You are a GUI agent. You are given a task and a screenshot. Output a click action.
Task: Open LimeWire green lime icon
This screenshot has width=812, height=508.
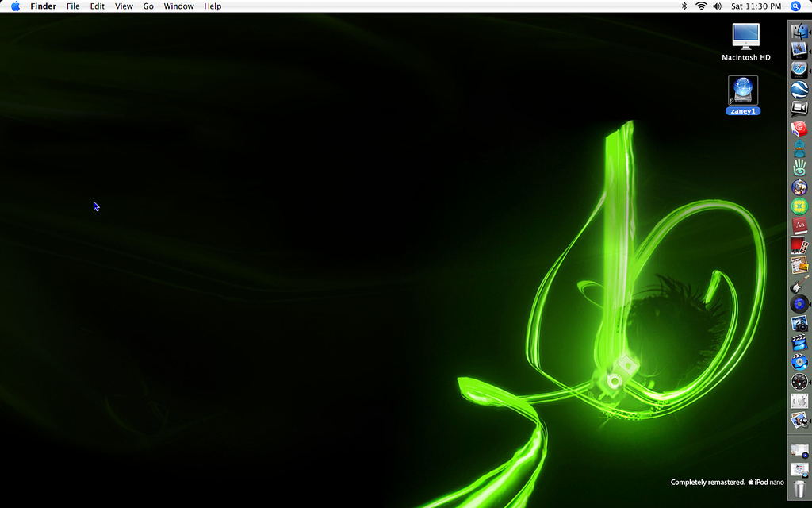click(x=799, y=206)
